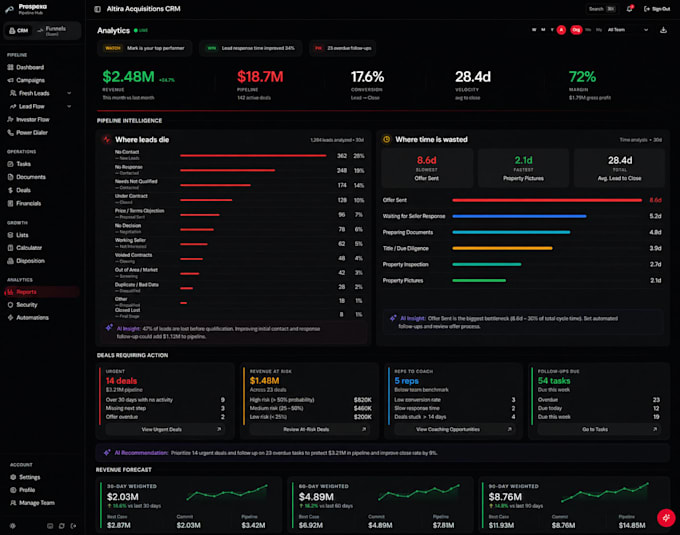Select the M time range toggle
The width and height of the screenshot is (680, 535).
tap(543, 30)
